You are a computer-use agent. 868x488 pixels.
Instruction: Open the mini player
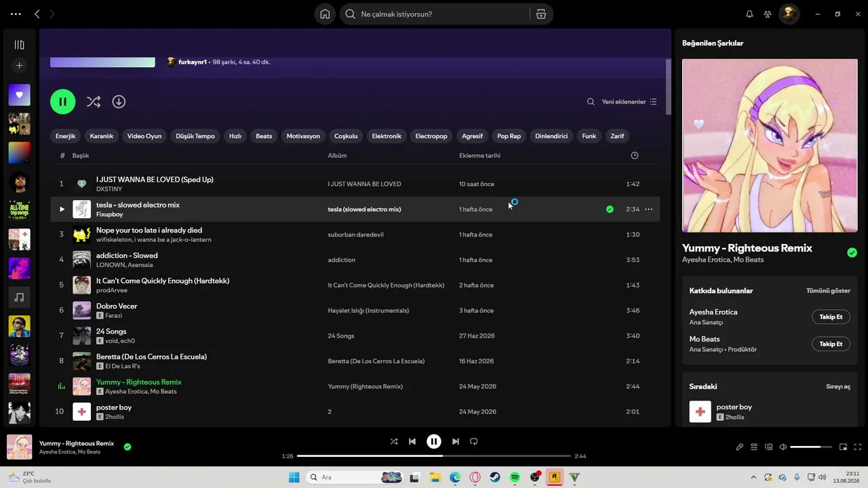point(844,447)
